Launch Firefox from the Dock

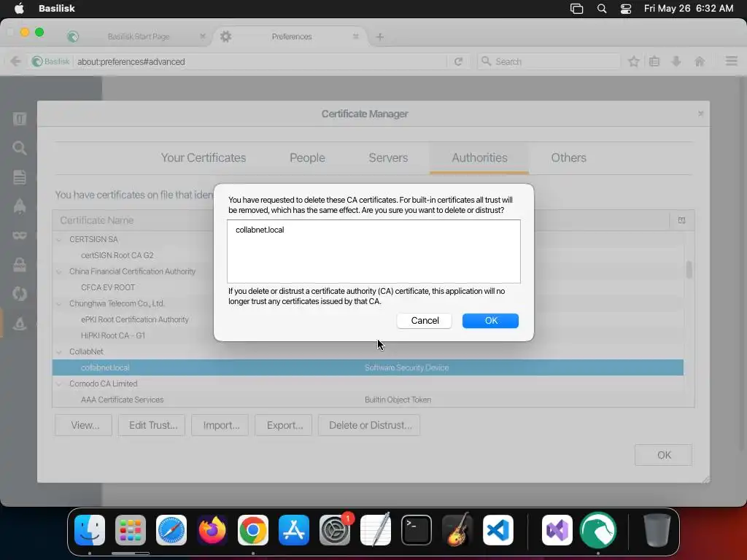click(212, 530)
